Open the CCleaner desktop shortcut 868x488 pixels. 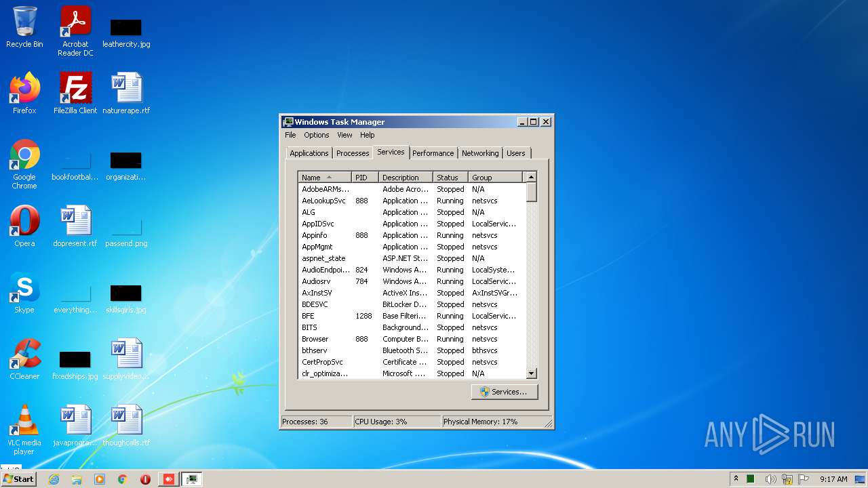[x=24, y=359]
